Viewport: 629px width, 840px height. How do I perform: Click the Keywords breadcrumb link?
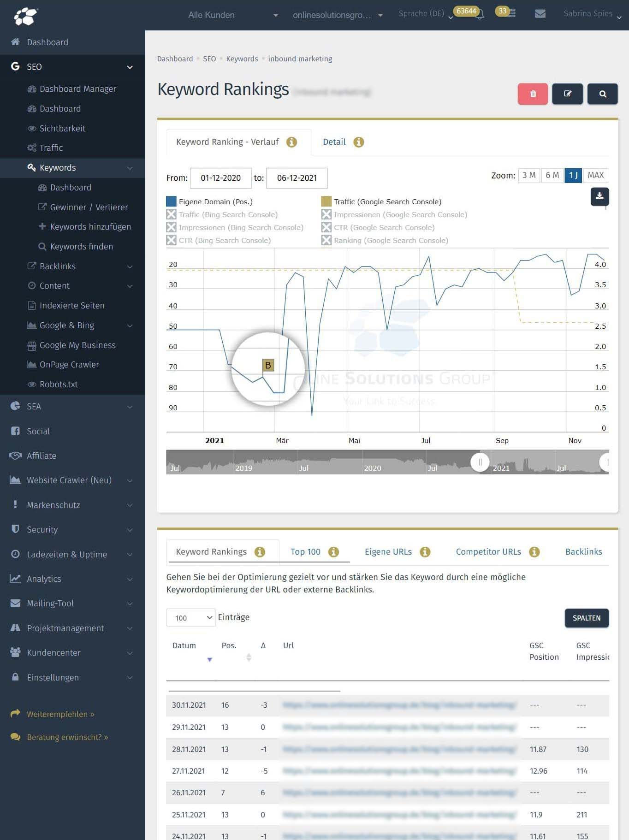click(x=242, y=59)
